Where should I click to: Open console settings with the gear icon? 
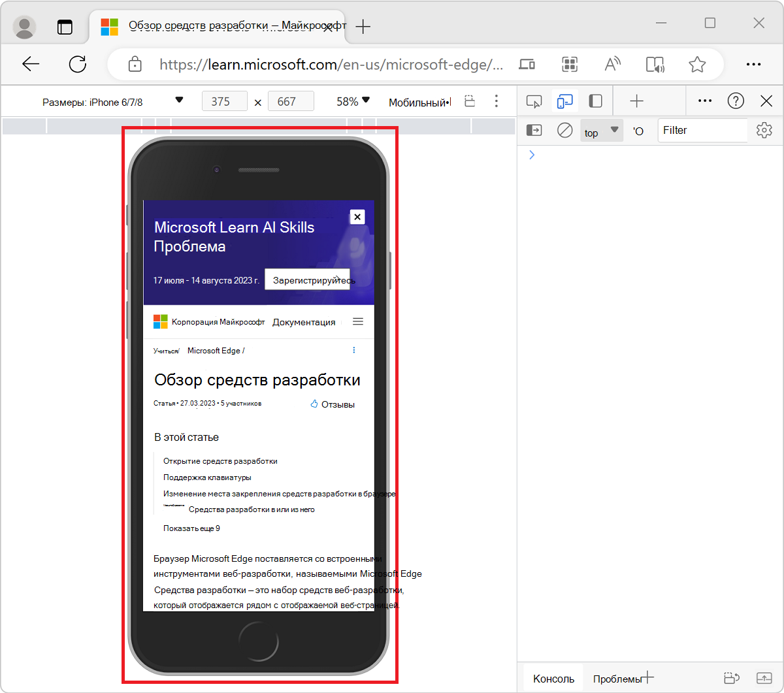pyautogui.click(x=764, y=130)
